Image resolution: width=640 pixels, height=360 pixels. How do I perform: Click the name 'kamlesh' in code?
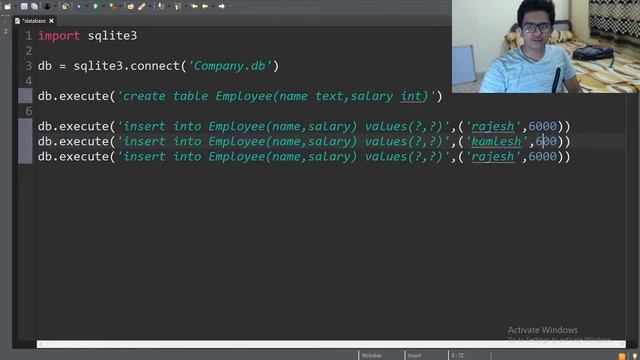496,141
